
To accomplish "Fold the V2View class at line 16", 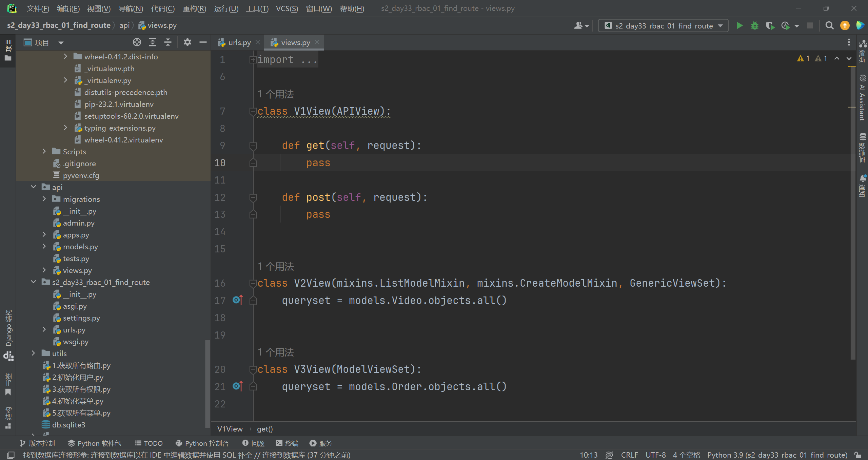I will coord(253,283).
